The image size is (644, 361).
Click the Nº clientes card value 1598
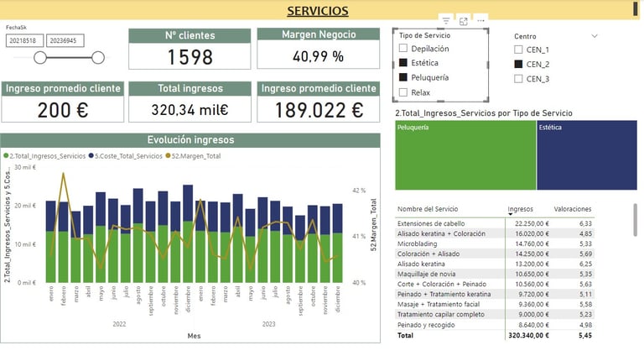click(x=190, y=57)
